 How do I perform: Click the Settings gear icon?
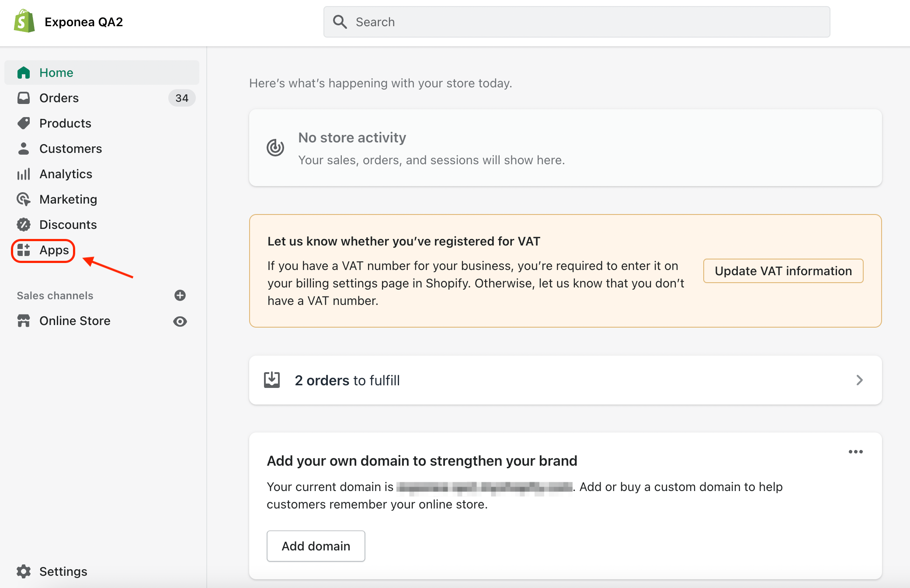point(24,571)
